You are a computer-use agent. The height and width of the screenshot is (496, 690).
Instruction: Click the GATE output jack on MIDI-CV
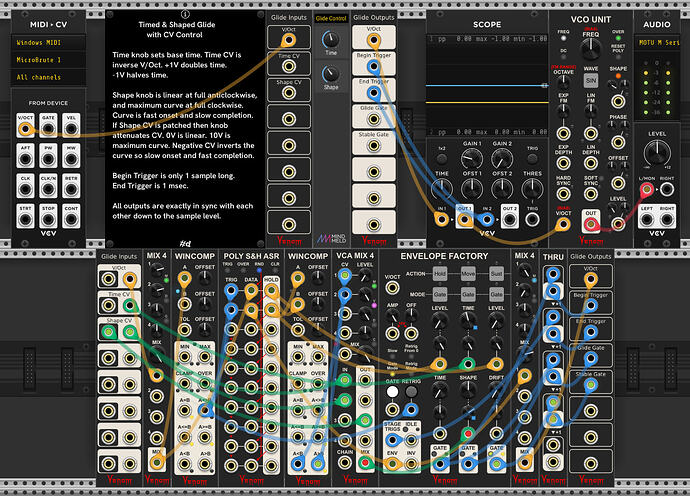click(x=48, y=129)
